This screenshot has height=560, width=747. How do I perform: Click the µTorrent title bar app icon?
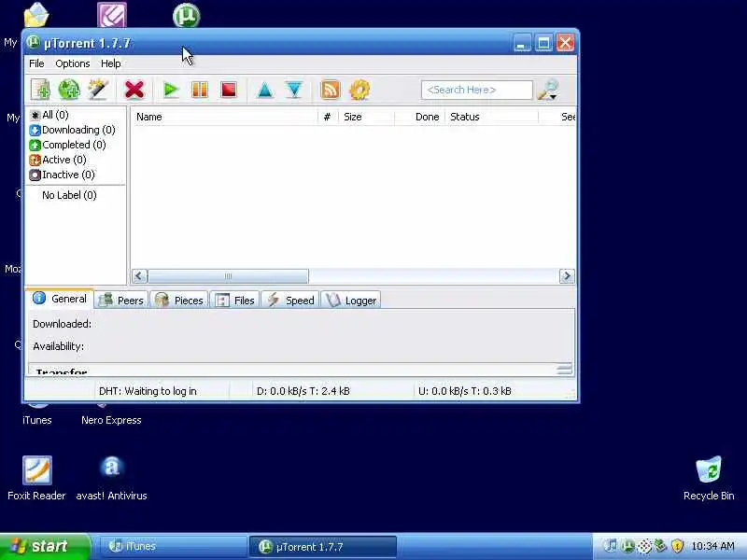(33, 43)
